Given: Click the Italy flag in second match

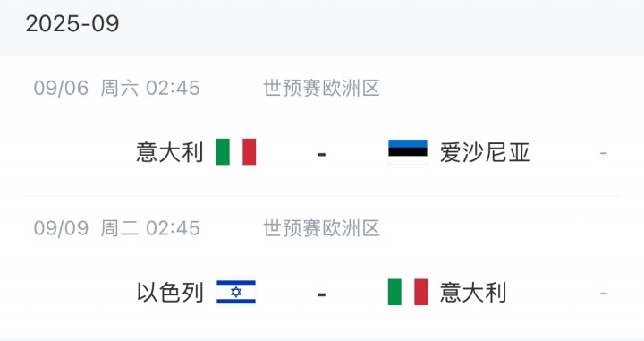Looking at the screenshot, I should (x=408, y=292).
